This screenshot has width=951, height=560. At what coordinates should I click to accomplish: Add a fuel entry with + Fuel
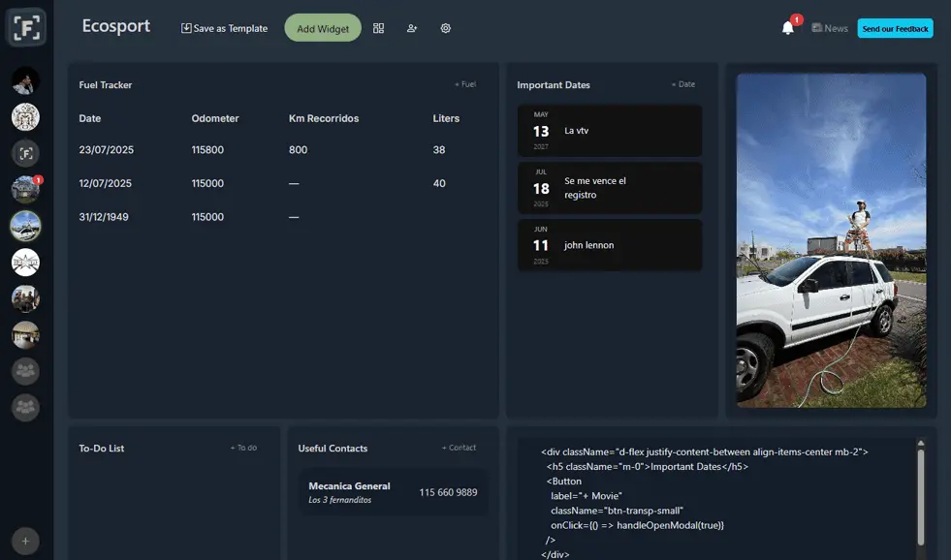coord(465,84)
